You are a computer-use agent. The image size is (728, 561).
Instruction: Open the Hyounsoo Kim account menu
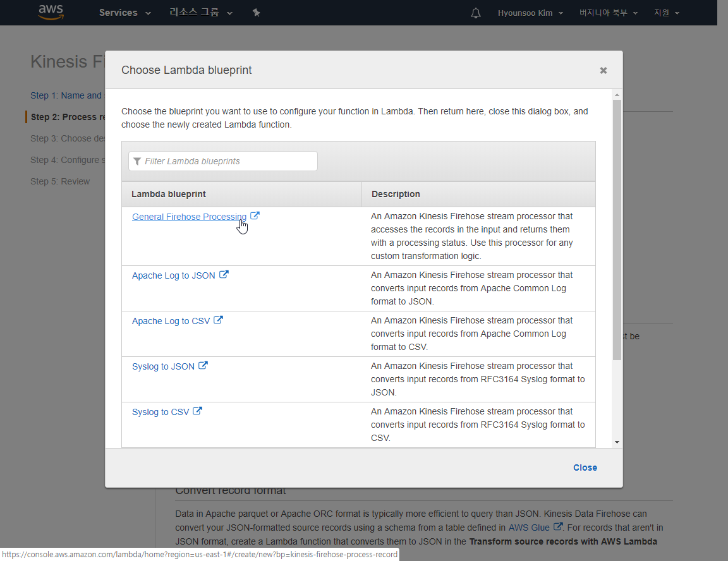tap(530, 13)
